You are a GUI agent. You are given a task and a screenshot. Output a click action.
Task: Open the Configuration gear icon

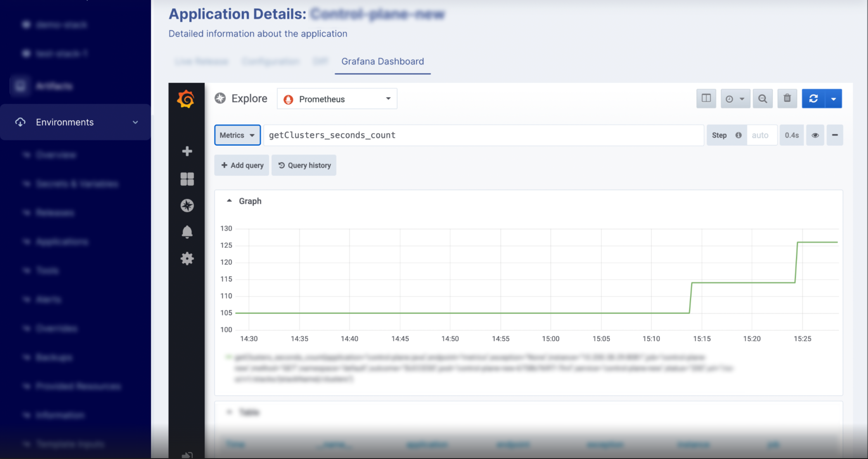coord(187,259)
